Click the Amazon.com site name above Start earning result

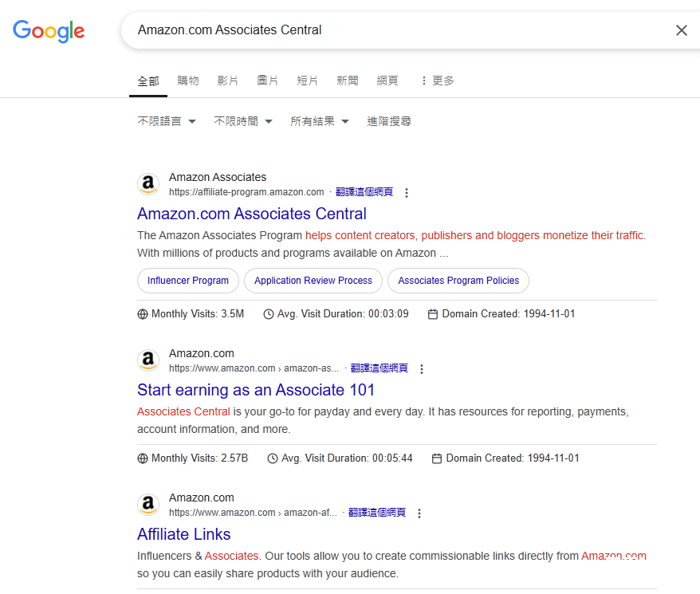coord(202,353)
